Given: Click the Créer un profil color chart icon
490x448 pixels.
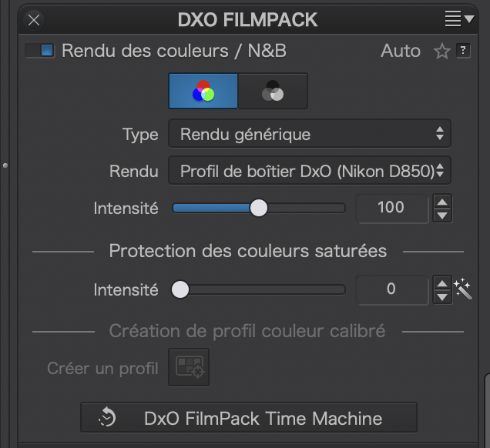Looking at the screenshot, I should [189, 367].
